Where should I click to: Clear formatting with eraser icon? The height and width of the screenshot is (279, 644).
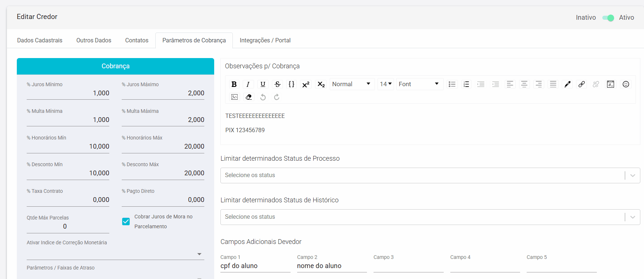249,97
